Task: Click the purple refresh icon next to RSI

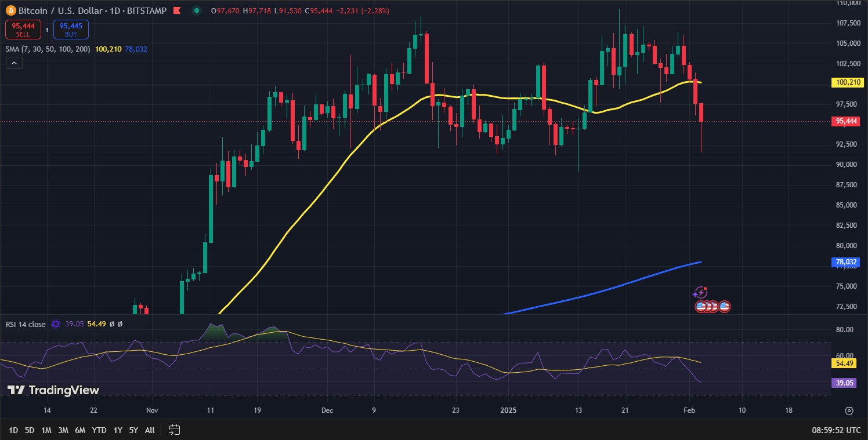Action: click(56, 324)
